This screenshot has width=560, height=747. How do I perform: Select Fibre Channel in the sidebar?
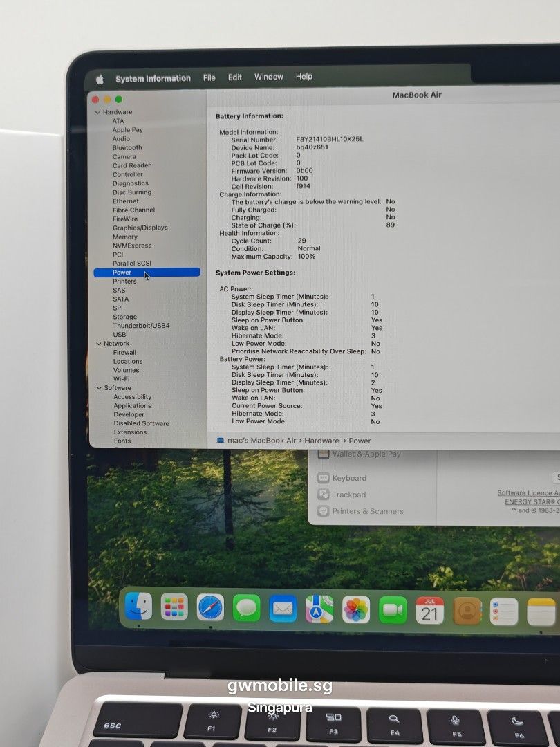pyautogui.click(x=134, y=210)
